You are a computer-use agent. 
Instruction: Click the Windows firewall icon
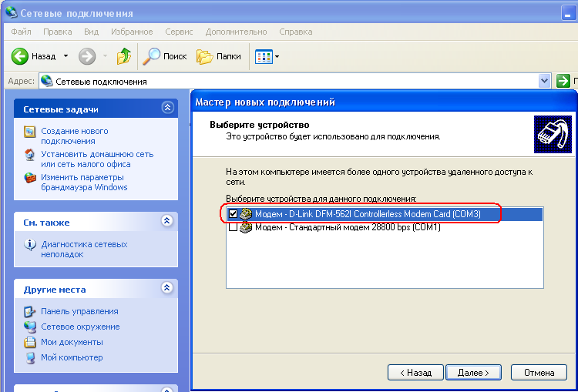pyautogui.click(x=30, y=178)
